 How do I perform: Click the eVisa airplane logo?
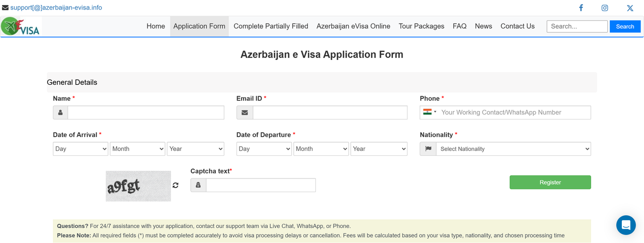coord(20,26)
